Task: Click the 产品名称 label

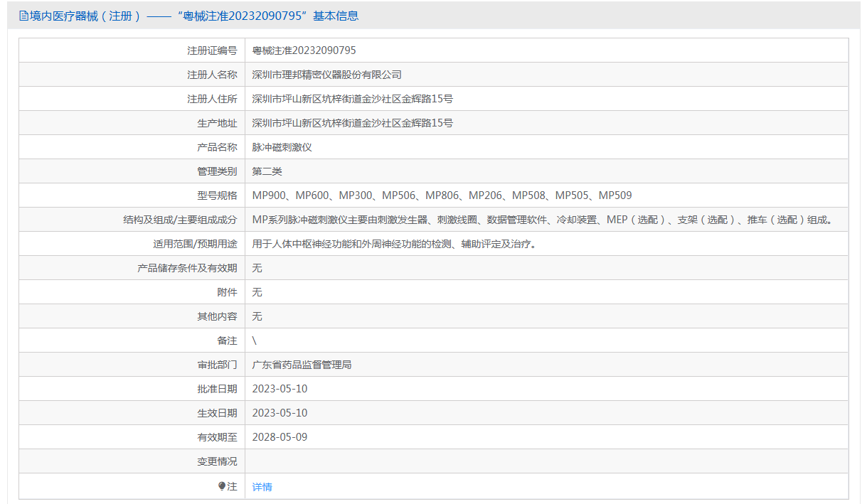Action: point(217,147)
